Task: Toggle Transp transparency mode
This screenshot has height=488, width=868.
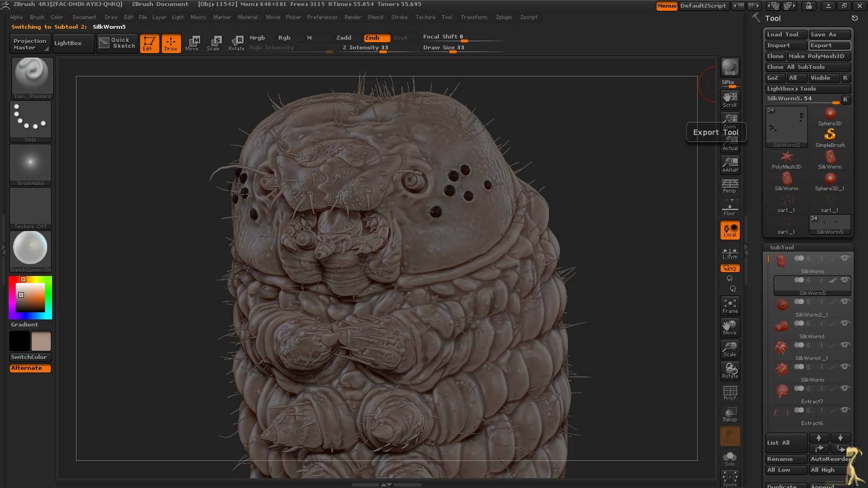Action: click(x=730, y=414)
